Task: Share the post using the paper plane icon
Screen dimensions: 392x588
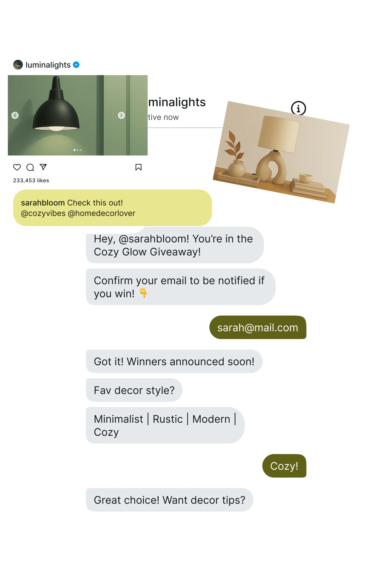Action: pyautogui.click(x=43, y=167)
